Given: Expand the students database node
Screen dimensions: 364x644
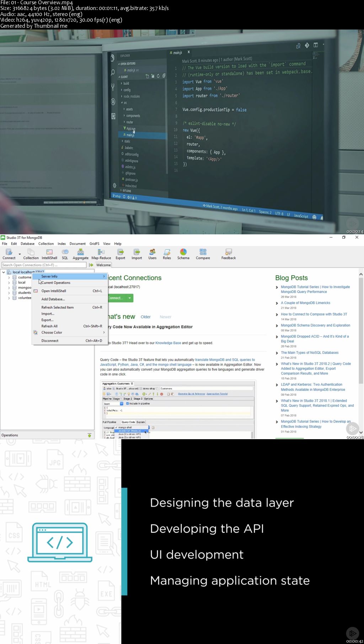Looking at the screenshot, I should point(9,293).
